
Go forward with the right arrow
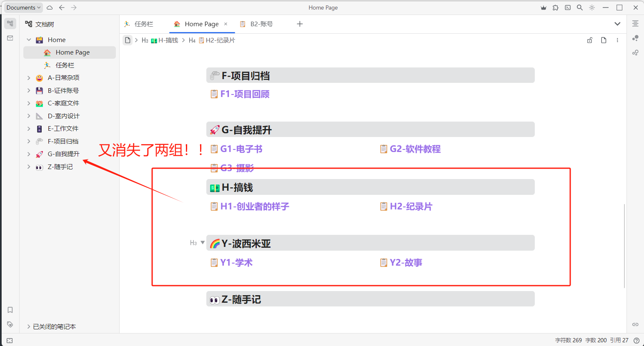tap(74, 7)
